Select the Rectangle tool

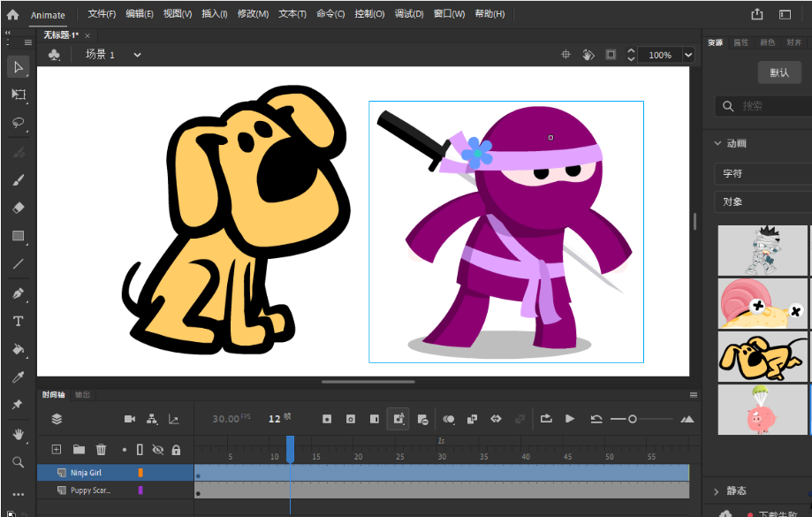tap(18, 236)
